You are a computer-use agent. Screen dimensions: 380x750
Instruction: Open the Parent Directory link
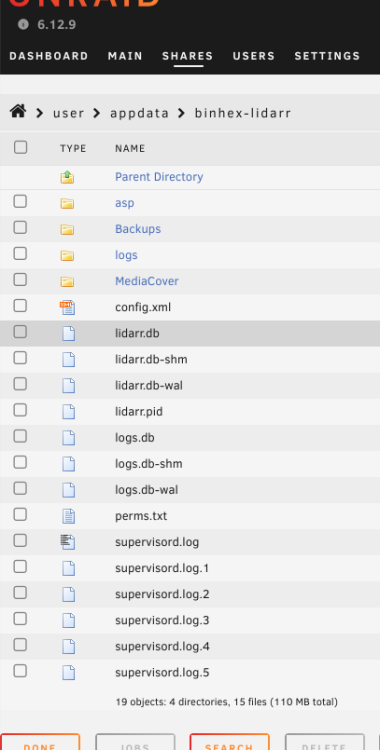pos(159,177)
